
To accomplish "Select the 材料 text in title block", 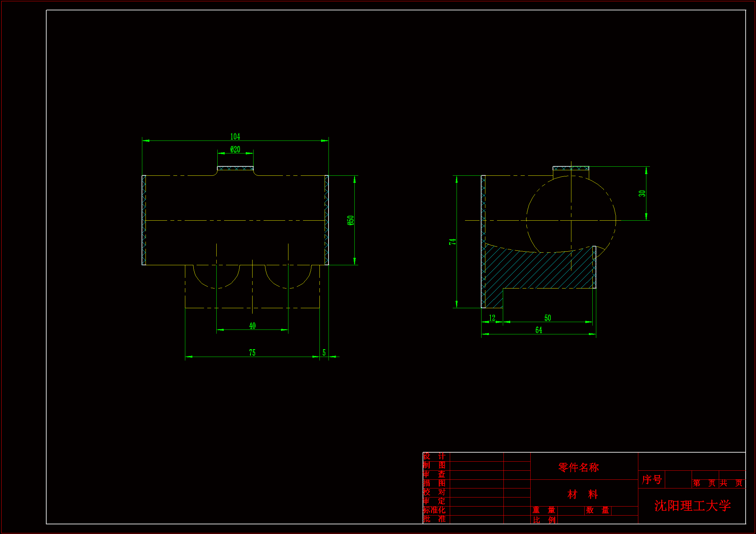I will (x=582, y=494).
